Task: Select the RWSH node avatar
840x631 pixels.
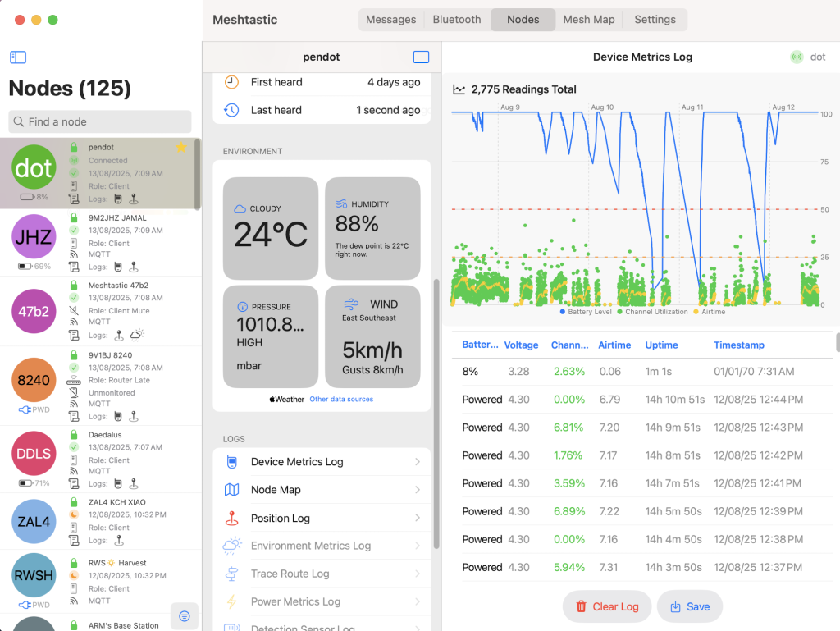Action: tap(33, 575)
